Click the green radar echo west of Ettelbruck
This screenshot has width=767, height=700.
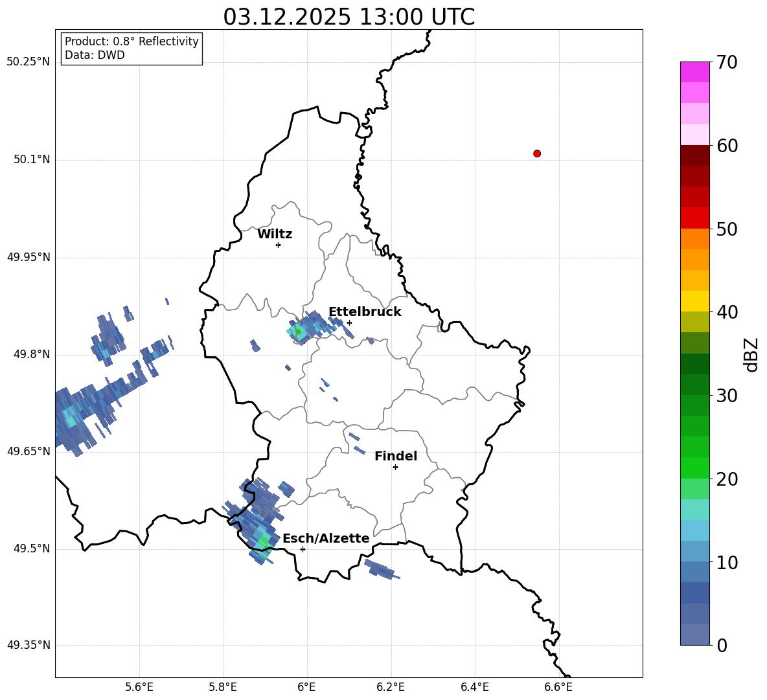299,332
